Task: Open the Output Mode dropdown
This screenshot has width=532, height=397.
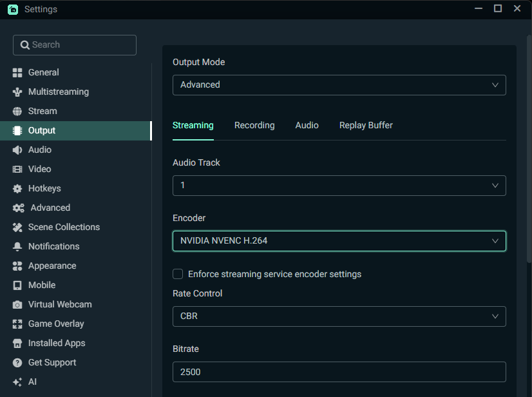Action: click(x=339, y=85)
